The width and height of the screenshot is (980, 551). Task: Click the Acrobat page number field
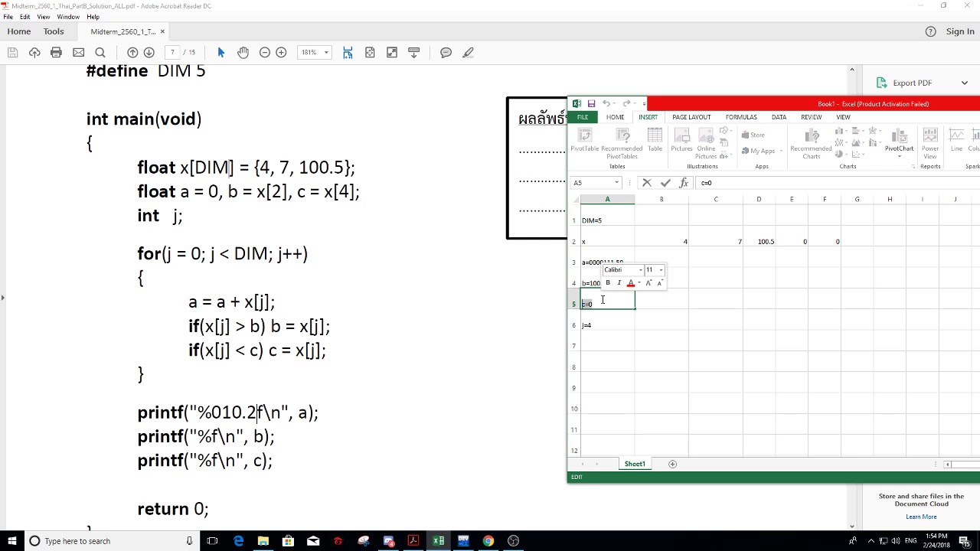click(x=172, y=52)
